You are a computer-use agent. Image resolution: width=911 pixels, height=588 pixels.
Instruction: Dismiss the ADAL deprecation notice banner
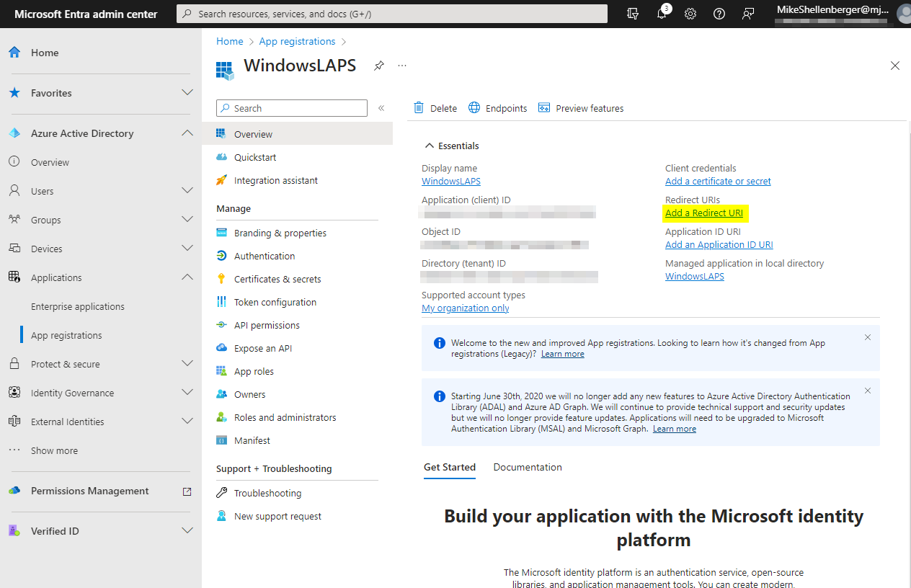868,390
